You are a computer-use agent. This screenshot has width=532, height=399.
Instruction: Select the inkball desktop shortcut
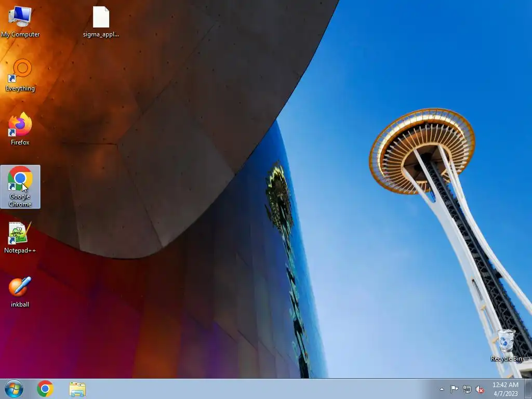(x=20, y=292)
